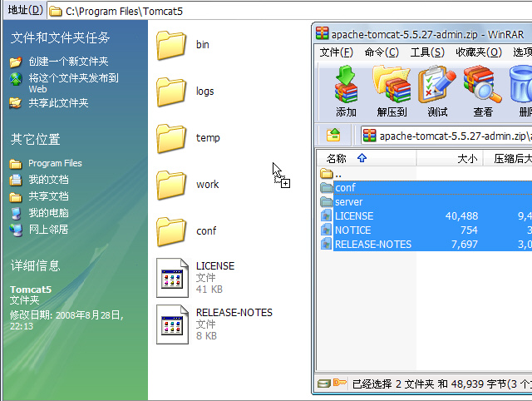Click the Test (测试) archive toolbar icon
The width and height of the screenshot is (532, 401).
click(x=437, y=84)
